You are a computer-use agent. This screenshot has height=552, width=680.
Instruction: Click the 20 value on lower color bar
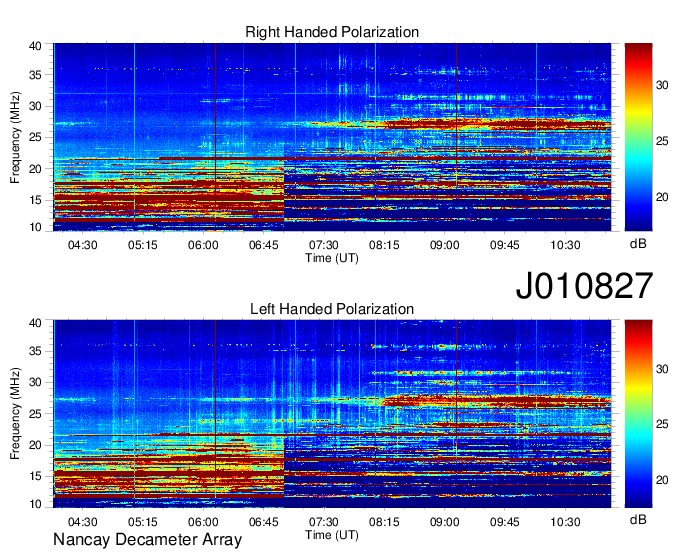point(662,480)
